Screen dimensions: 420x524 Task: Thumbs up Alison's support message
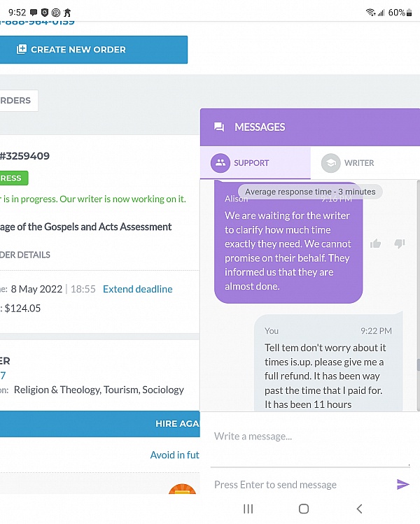pos(376,243)
